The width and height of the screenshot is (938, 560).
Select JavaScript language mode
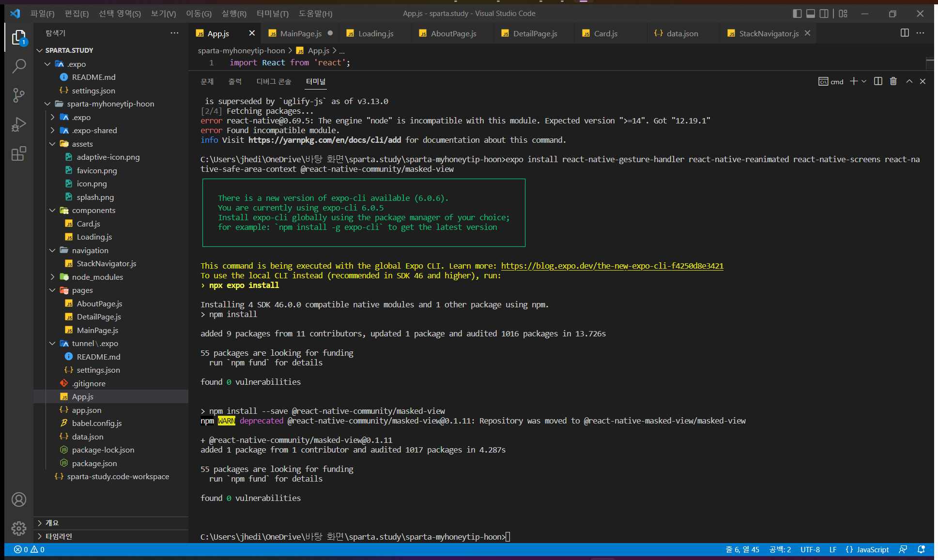tap(867, 549)
